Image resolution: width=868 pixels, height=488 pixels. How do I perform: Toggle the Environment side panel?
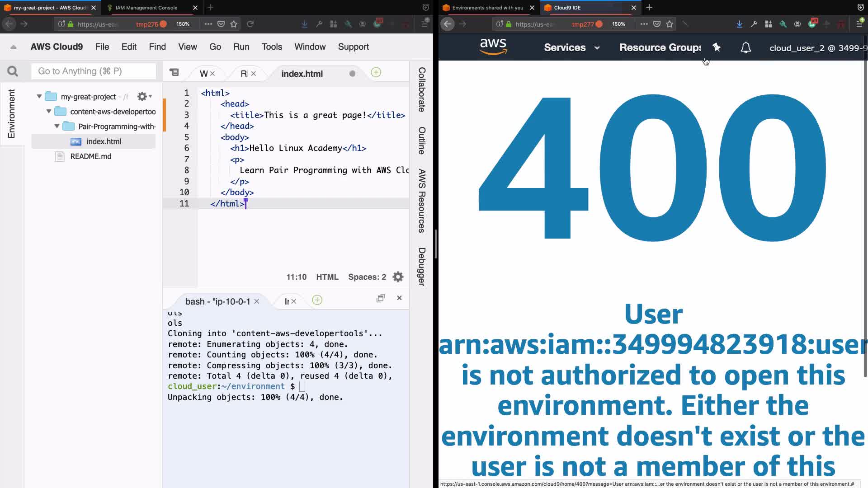click(x=11, y=113)
